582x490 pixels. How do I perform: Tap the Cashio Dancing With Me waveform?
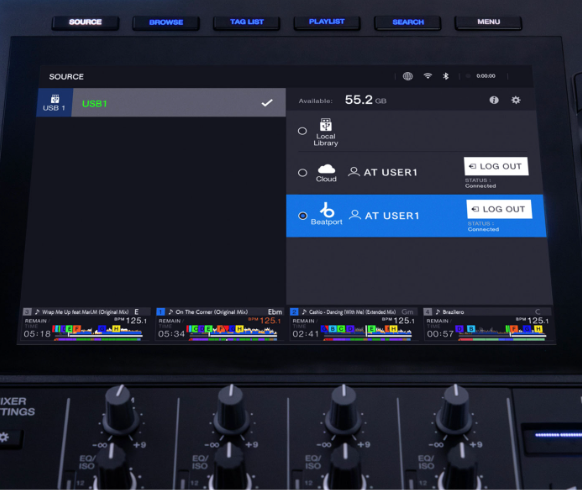coord(367,333)
